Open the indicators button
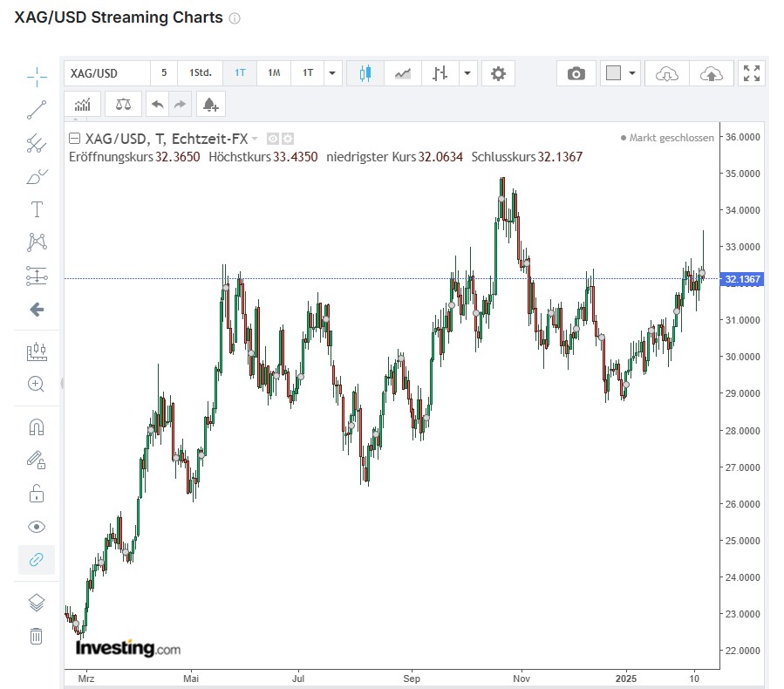 [x=83, y=104]
